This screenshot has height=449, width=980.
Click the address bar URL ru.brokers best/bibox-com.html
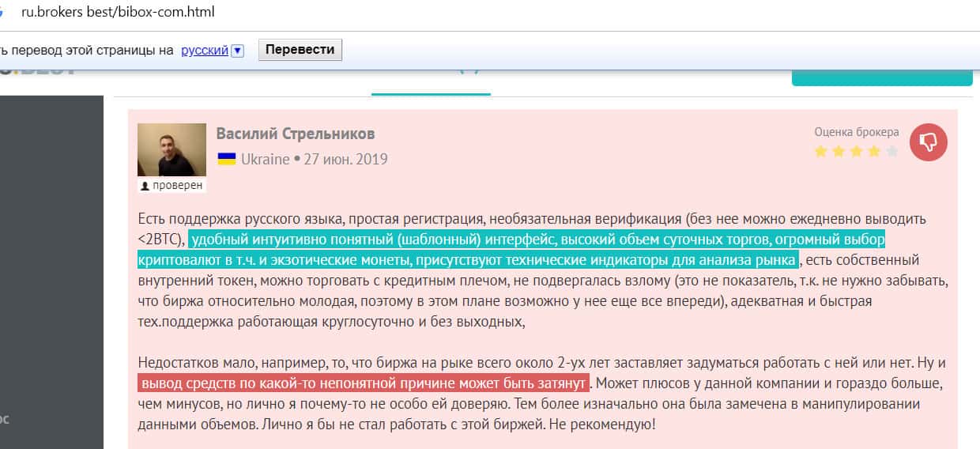click(117, 13)
